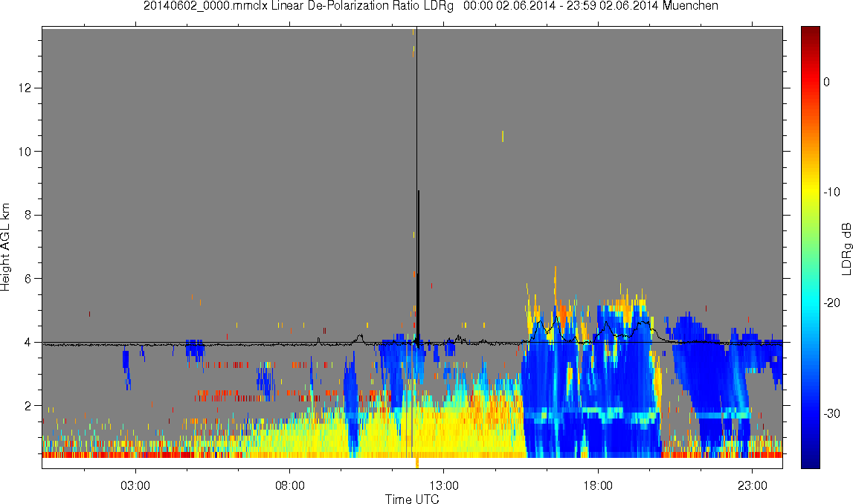Click the 'Height AGL km' y-axis label
The height and width of the screenshot is (504, 853).
pos(5,248)
